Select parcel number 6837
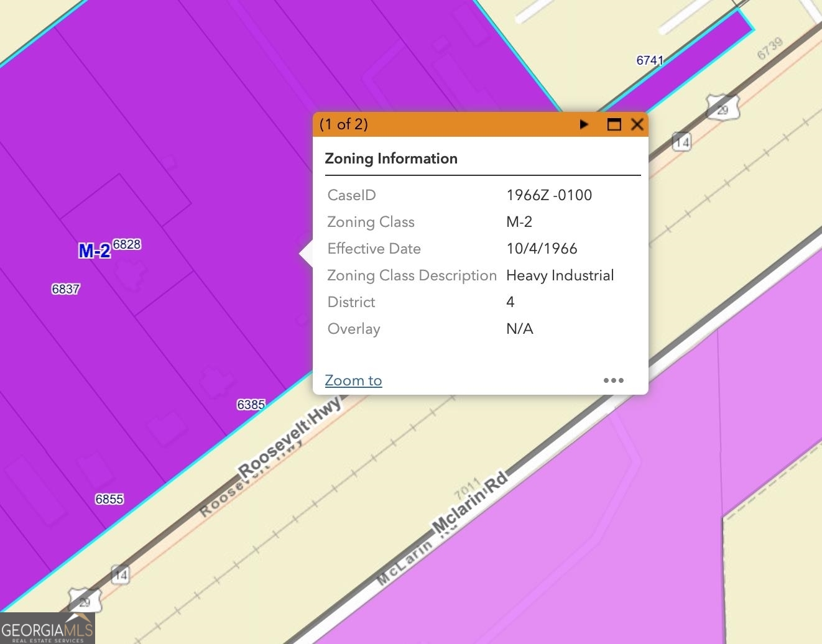 tap(66, 288)
